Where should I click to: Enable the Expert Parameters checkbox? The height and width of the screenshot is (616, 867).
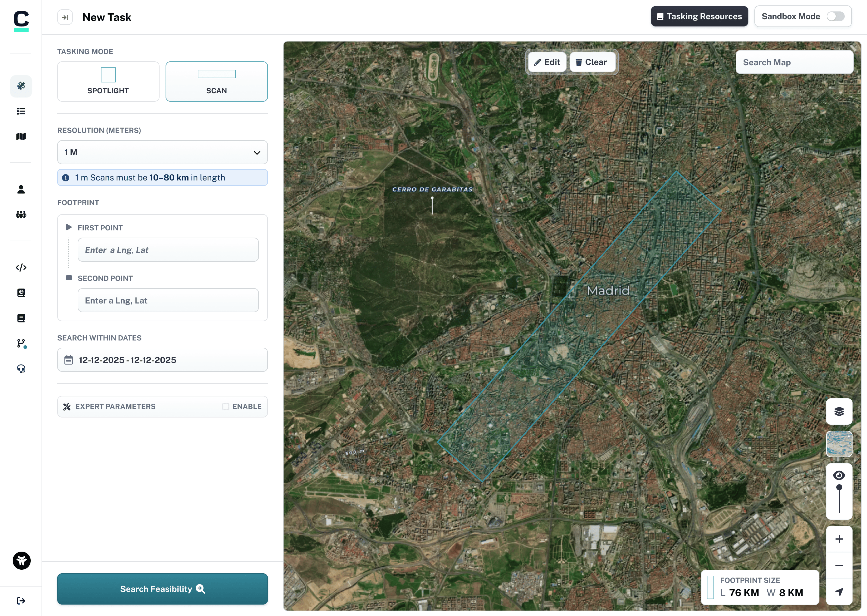(x=225, y=407)
